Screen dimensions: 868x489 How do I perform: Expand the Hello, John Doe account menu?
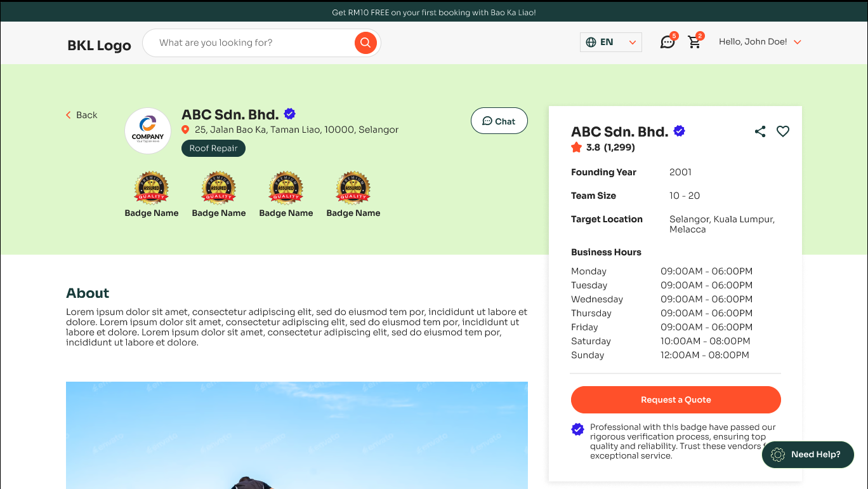[x=760, y=42]
